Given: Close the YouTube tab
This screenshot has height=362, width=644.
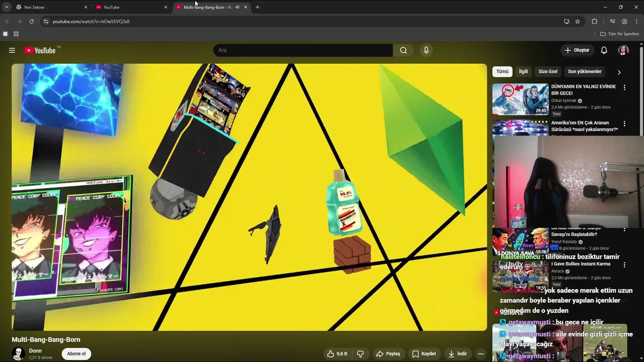Looking at the screenshot, I should click(166, 7).
